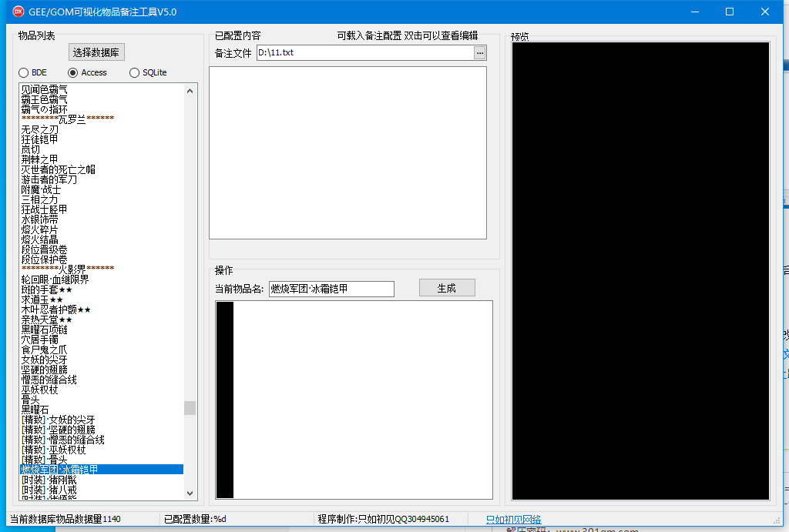Click the 已配置内容 list box

(347, 153)
